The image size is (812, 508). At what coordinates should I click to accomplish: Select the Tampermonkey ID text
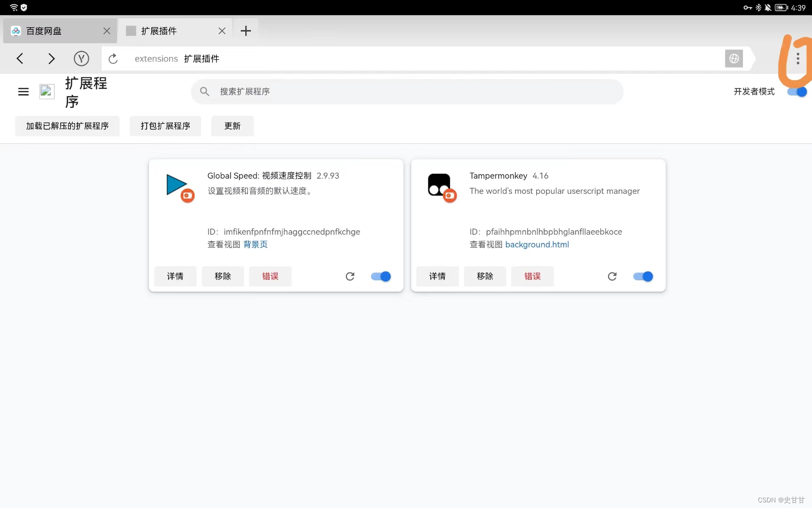(x=546, y=232)
